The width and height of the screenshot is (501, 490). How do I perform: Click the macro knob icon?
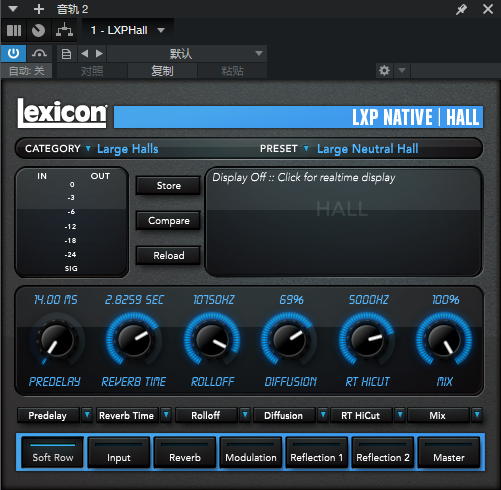[x=38, y=30]
